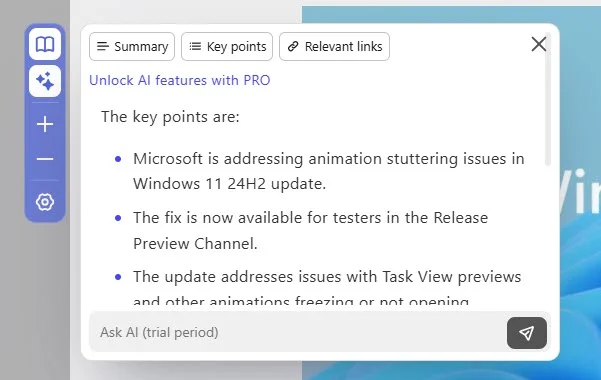Select the AI sparkles icon in sidebar
Viewport: 601px width, 380px height.
(45, 81)
